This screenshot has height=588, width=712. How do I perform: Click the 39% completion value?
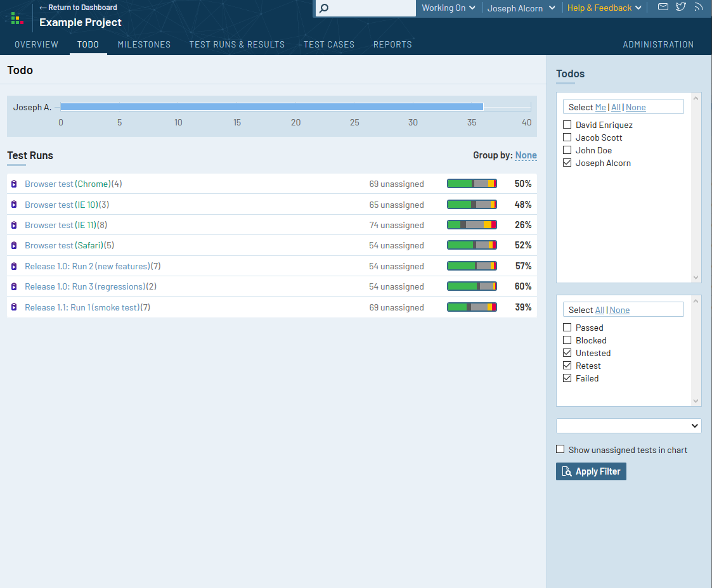(523, 307)
